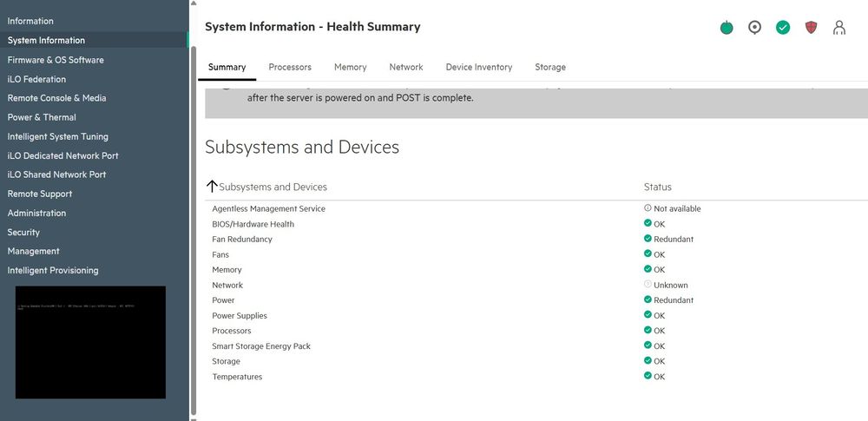Image resolution: width=868 pixels, height=421 pixels.
Task: Click the green power status icon
Action: click(727, 28)
